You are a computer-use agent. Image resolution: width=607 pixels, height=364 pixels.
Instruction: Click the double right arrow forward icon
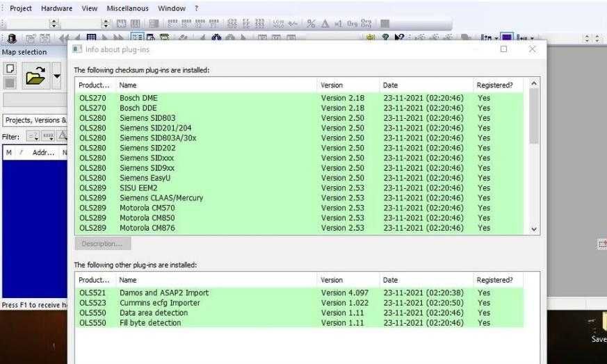[x=118, y=38]
